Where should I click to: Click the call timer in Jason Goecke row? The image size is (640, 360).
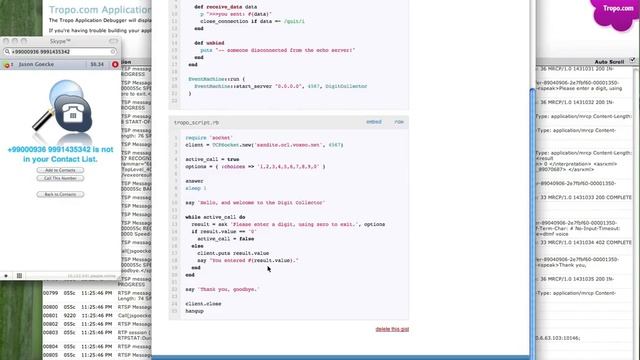pos(97,64)
